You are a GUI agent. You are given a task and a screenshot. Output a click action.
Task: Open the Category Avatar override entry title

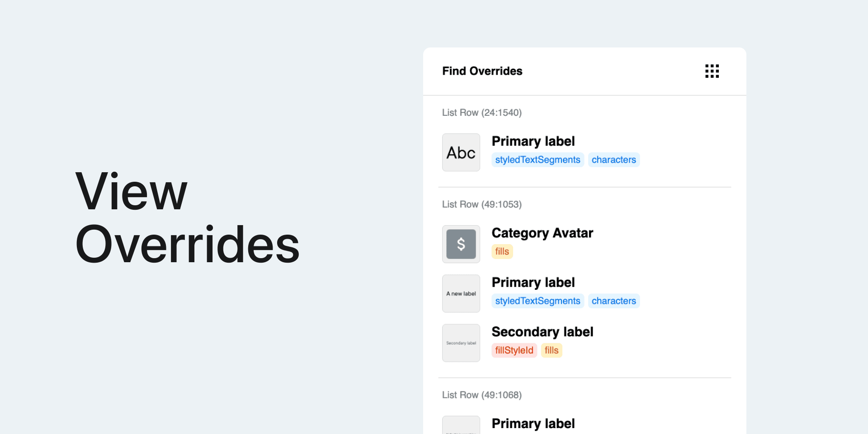pyautogui.click(x=542, y=233)
